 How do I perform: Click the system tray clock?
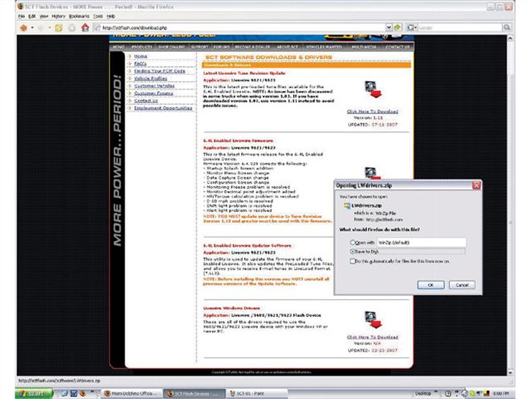click(x=501, y=393)
